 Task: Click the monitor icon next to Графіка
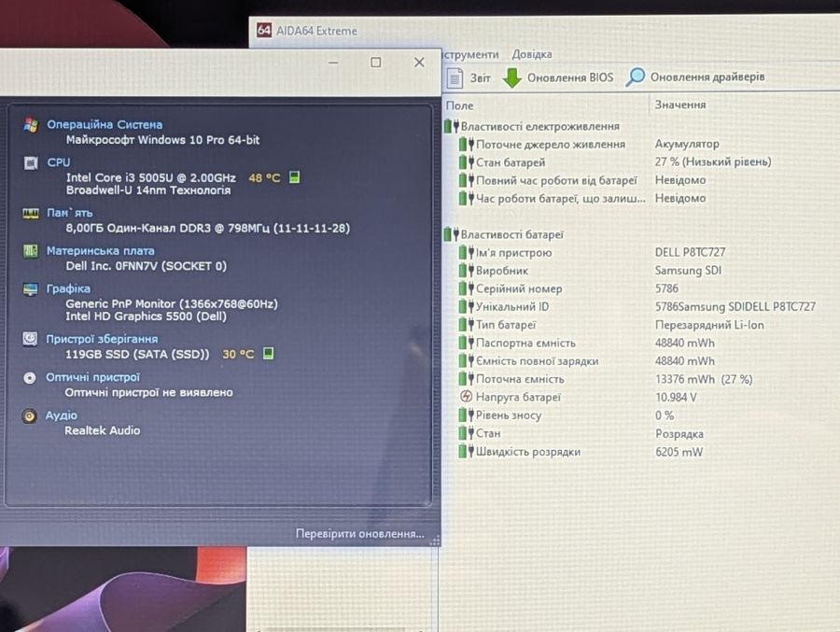pyautogui.click(x=30, y=289)
